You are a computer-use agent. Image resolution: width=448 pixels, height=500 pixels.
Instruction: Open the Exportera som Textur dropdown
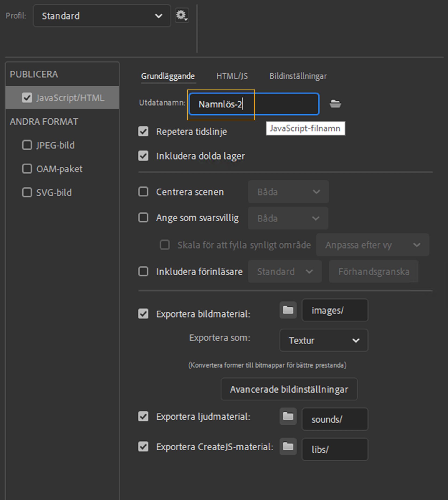323,340
